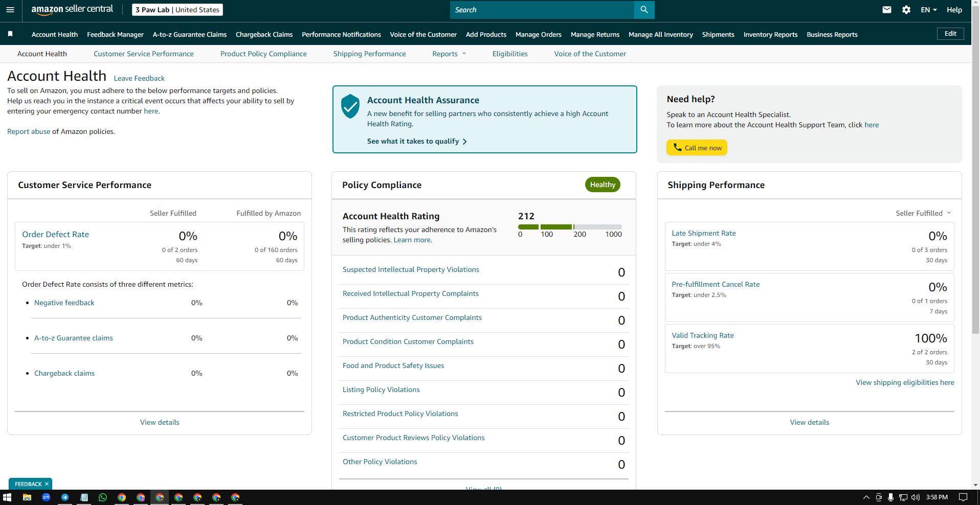The height and width of the screenshot is (505, 980).
Task: Click the magnifier search button
Action: [x=644, y=10]
